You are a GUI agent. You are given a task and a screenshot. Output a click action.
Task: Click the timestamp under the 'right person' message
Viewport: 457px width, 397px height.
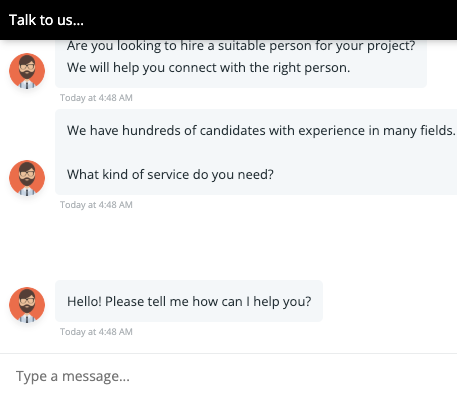tap(96, 98)
